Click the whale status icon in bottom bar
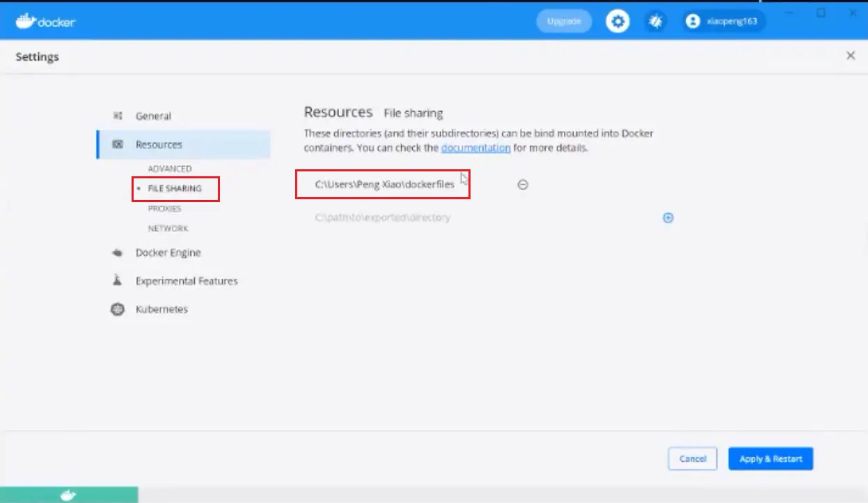The height and width of the screenshot is (503, 868). point(68,495)
